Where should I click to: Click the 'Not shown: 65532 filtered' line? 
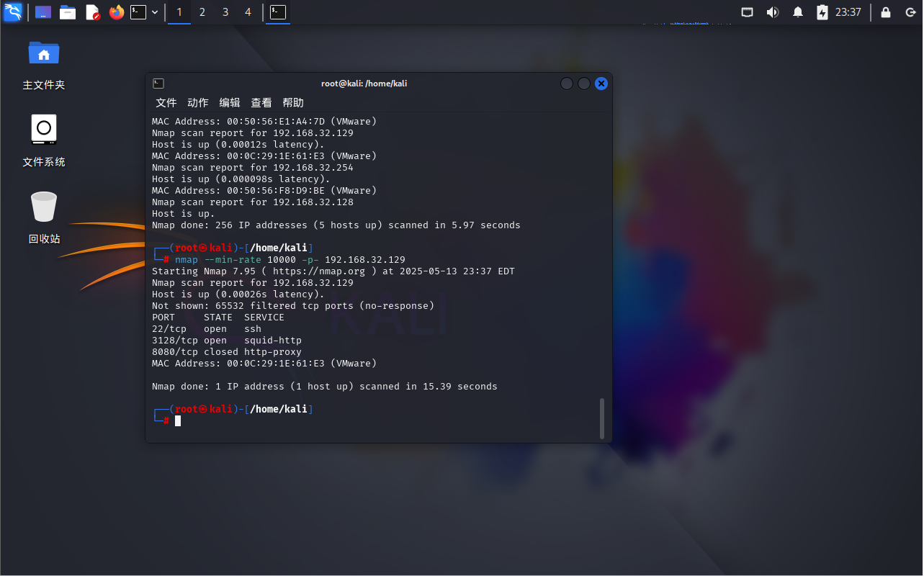click(293, 306)
